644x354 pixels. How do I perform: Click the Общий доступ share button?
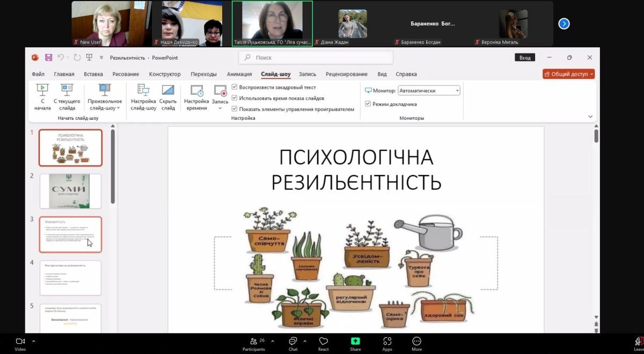point(568,74)
